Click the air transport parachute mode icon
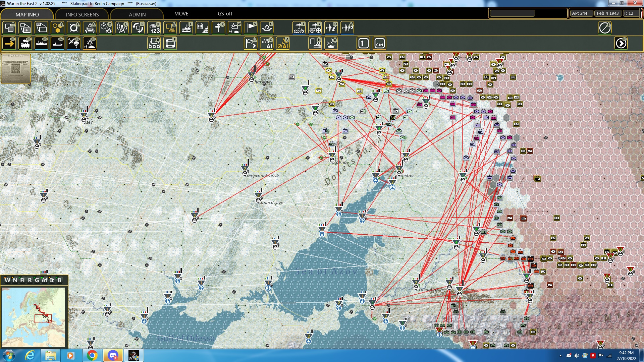Screen dimensions: 644x362 73,44
